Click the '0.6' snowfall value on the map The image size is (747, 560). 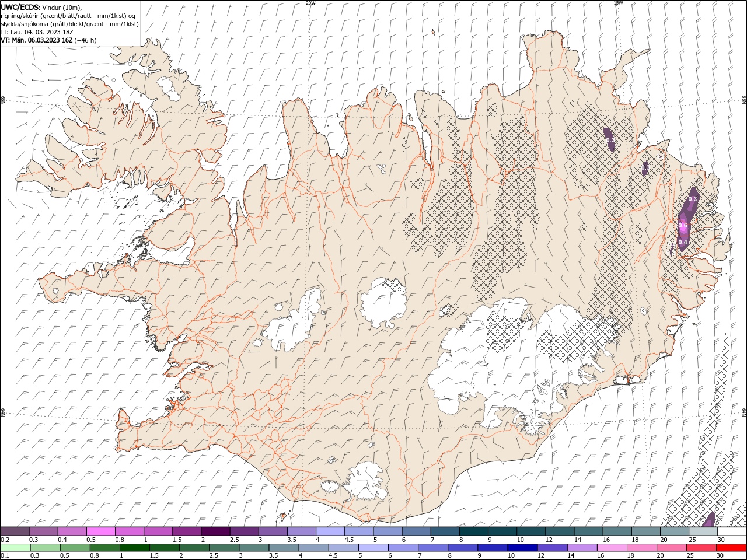pyautogui.click(x=683, y=226)
